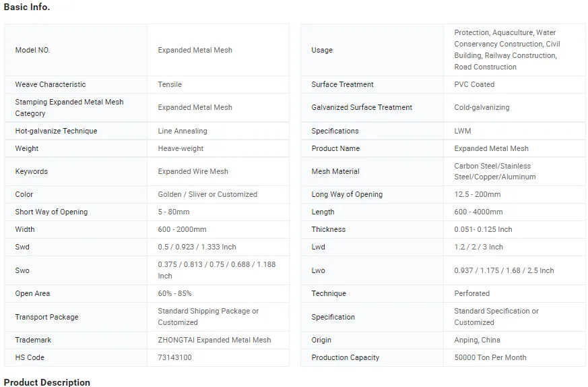Select the Model NO. label cell

[x=32, y=50]
